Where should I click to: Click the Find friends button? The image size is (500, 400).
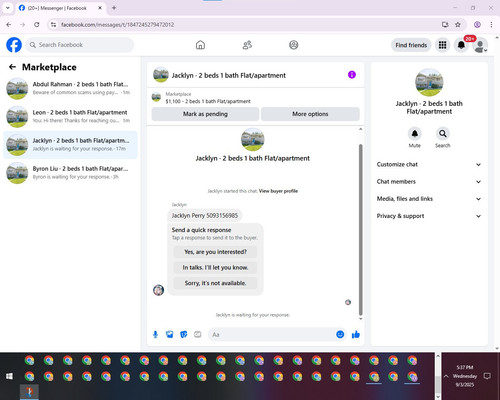click(x=411, y=45)
